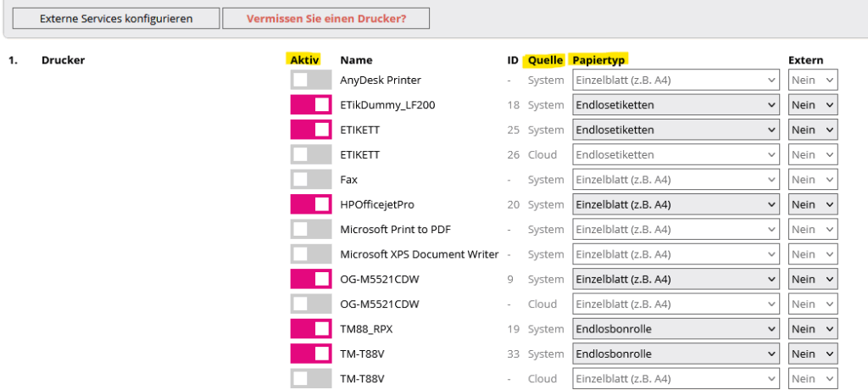This screenshot has height=390, width=868.
Task: Open the Papiertyp dropdown for ETikDummy_LF200
Action: pos(676,105)
